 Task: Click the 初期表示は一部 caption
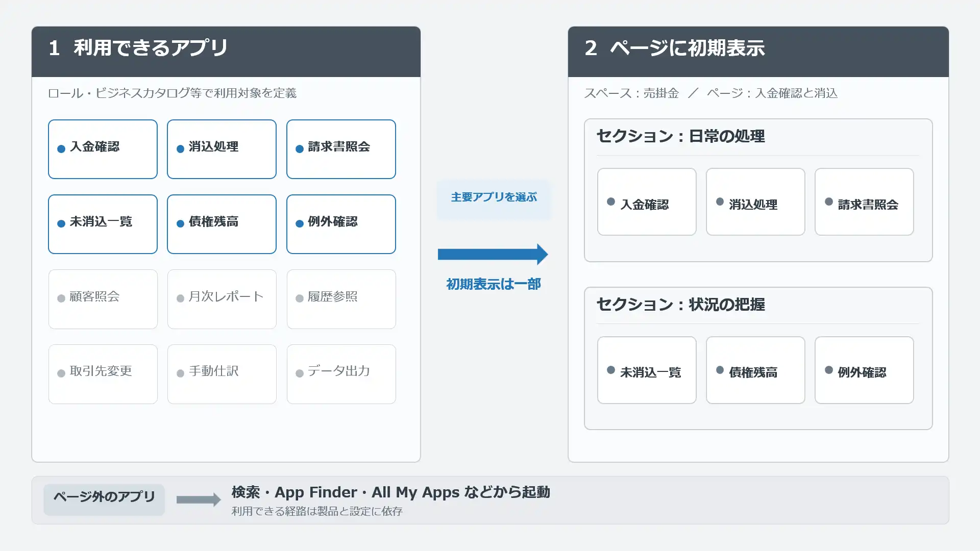tap(494, 284)
